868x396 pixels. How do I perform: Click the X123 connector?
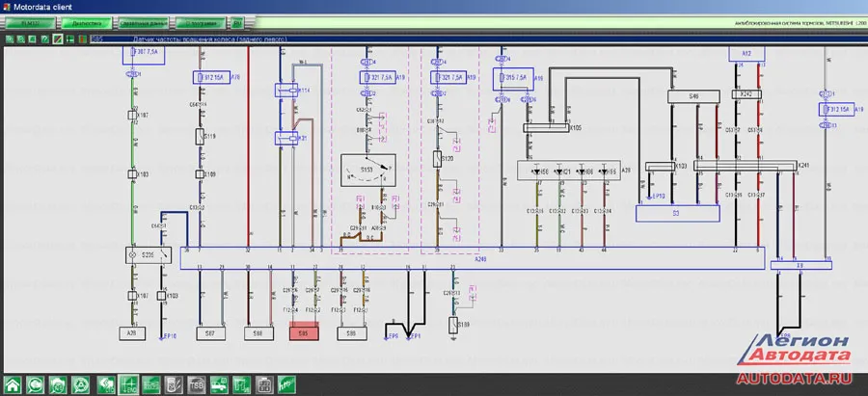coord(660,166)
